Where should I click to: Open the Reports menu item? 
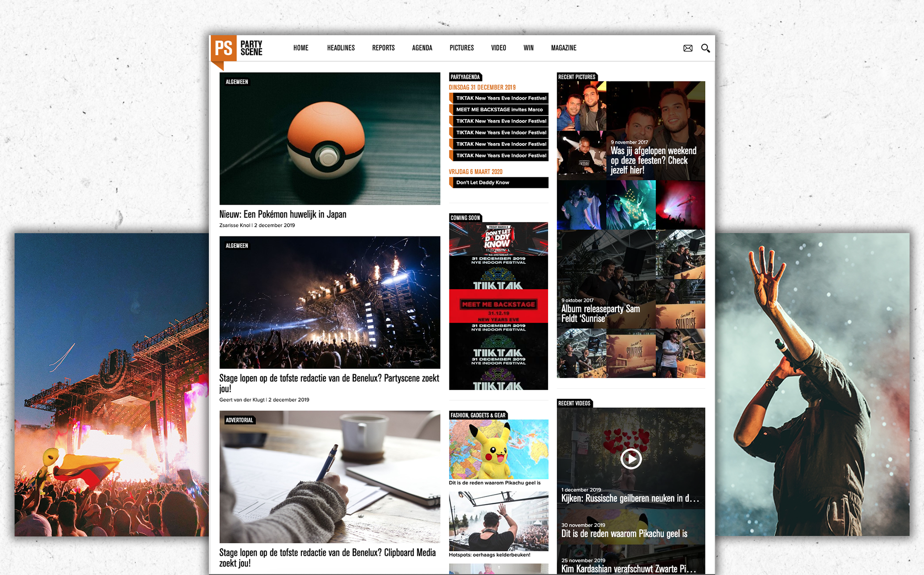tap(383, 48)
